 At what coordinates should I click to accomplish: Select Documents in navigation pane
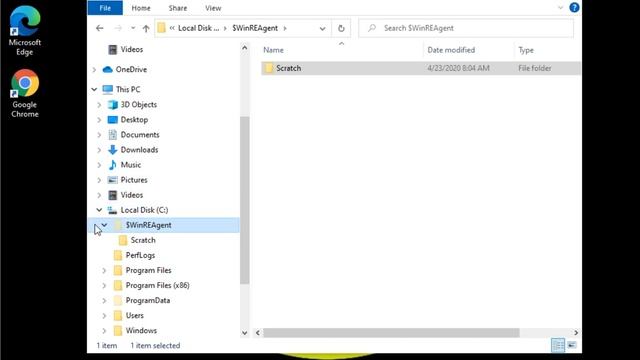point(140,135)
